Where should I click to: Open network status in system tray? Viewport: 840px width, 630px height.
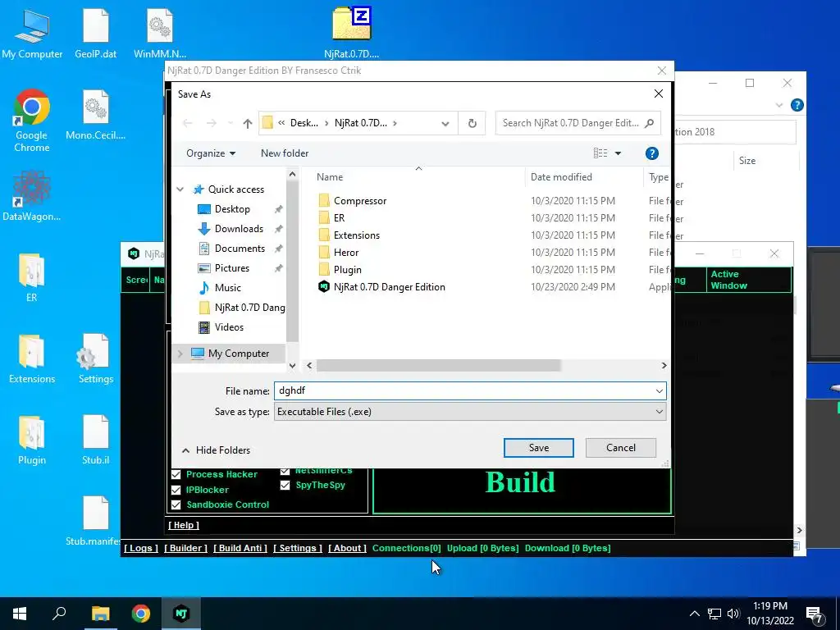714,614
